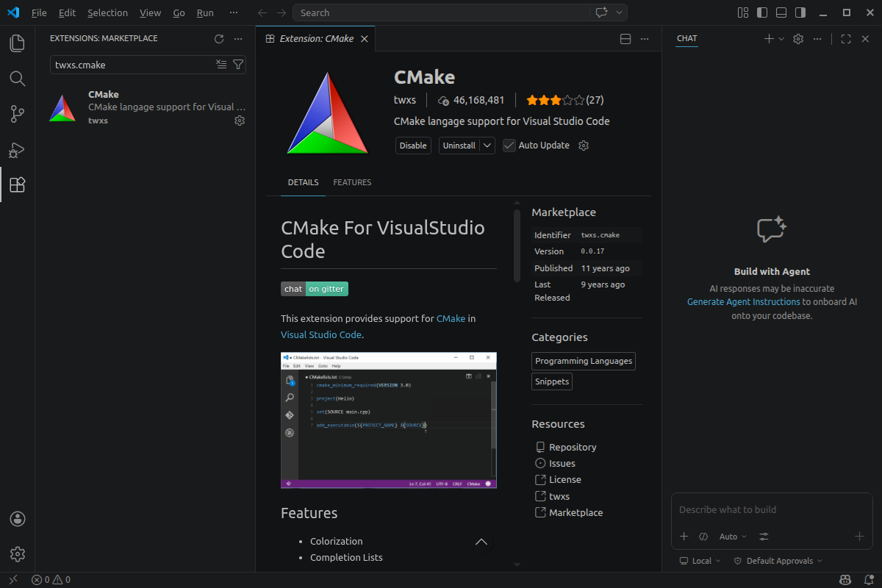Open the Programming Languages category

point(584,361)
